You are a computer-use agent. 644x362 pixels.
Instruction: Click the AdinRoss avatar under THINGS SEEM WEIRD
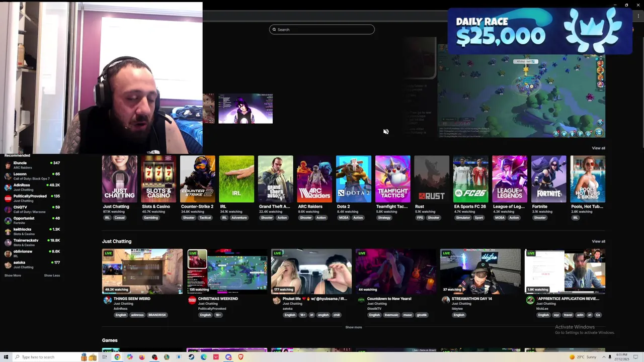pyautogui.click(x=107, y=300)
